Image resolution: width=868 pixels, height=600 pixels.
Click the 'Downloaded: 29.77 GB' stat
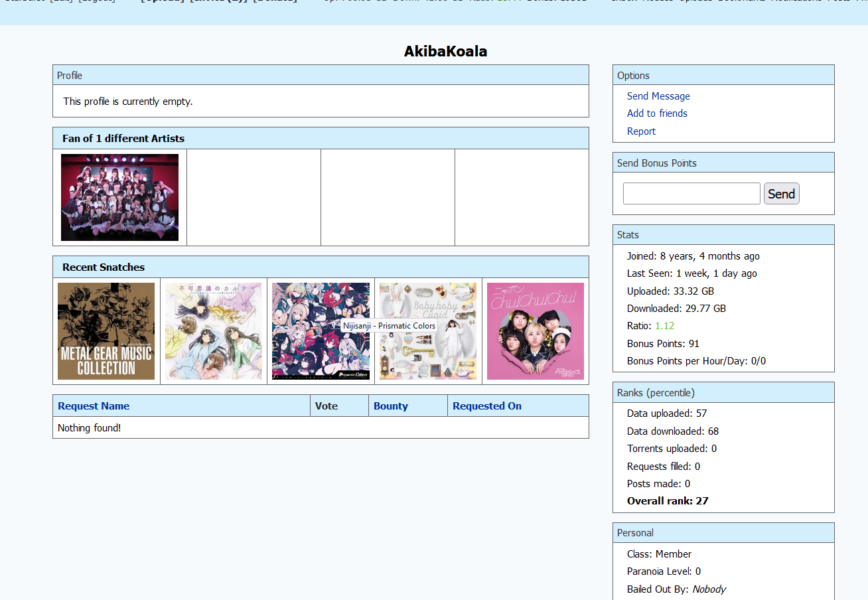tap(676, 309)
